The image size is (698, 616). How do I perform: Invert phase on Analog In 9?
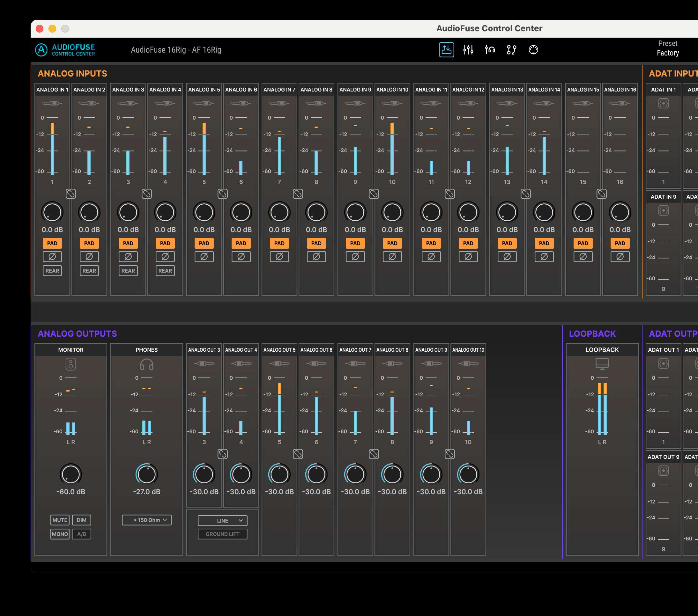(355, 257)
